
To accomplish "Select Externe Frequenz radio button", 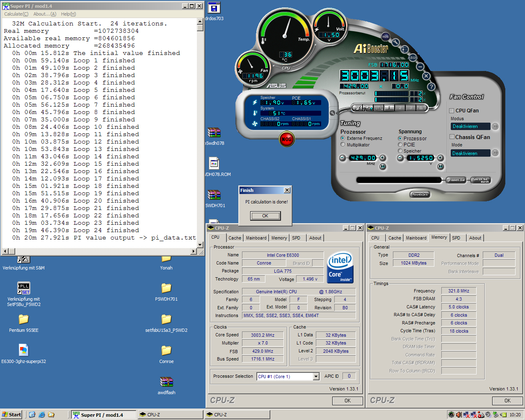I will point(343,138).
